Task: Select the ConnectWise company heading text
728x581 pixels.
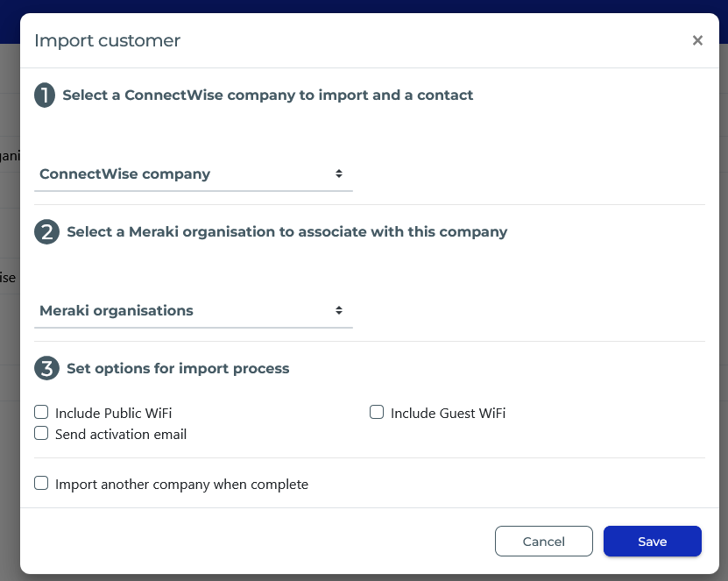Action: 268,96
